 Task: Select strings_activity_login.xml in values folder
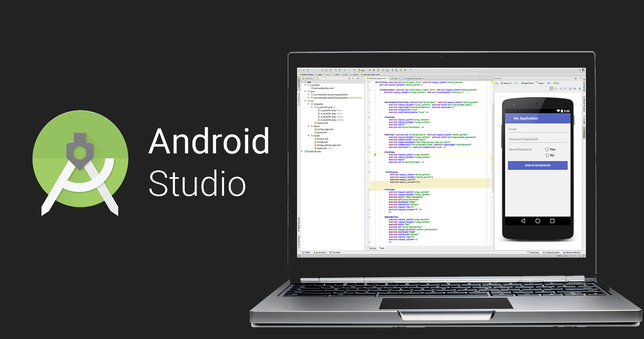pos(327,145)
